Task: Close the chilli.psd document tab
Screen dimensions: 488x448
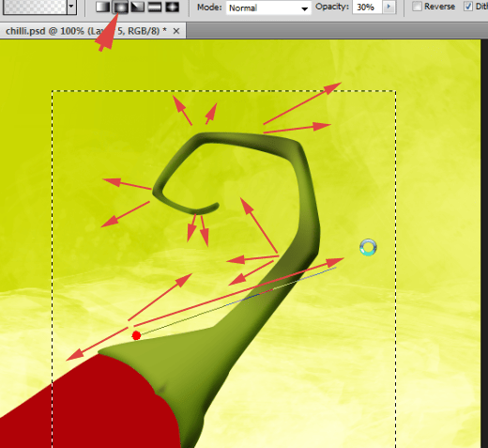Action: tap(176, 31)
